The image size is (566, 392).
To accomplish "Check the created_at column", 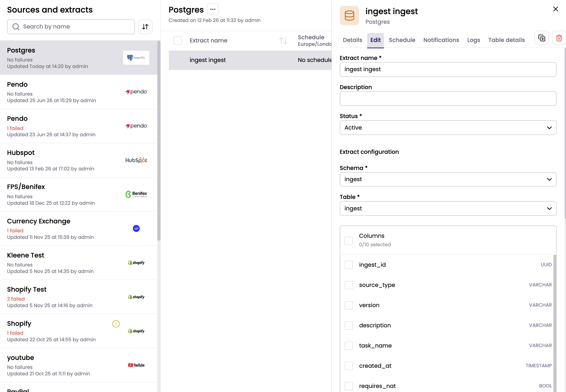I will point(349,366).
